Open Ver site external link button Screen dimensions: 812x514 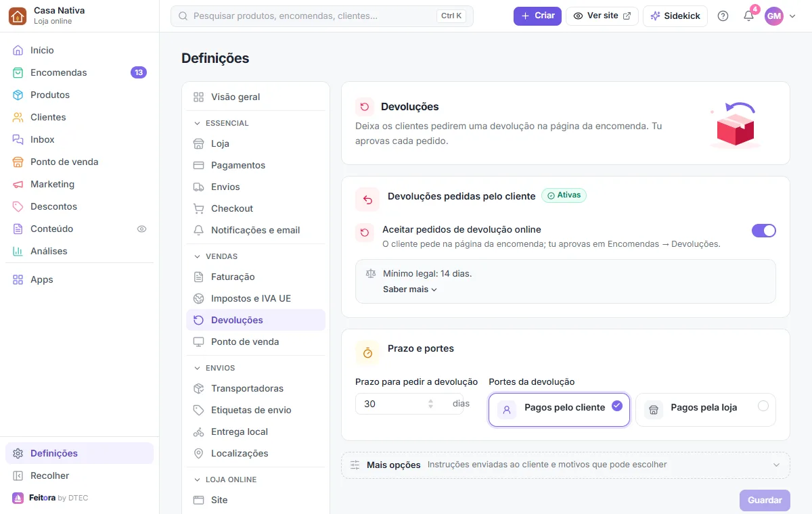click(602, 16)
